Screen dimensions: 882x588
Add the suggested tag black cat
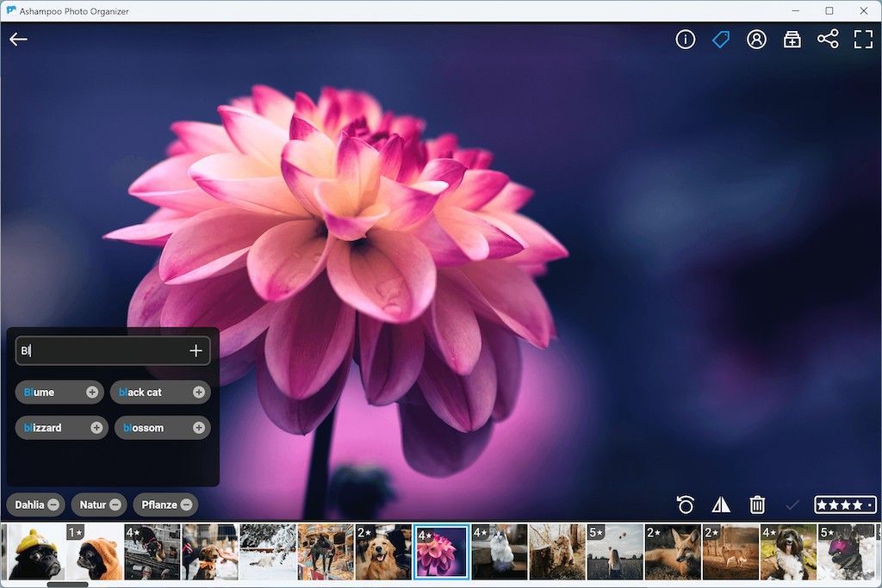point(199,393)
